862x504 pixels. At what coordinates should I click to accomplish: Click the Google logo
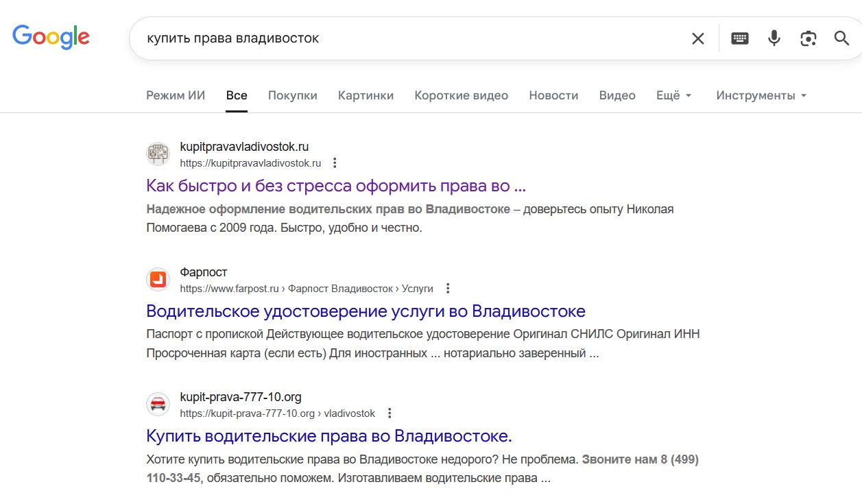pos(51,37)
